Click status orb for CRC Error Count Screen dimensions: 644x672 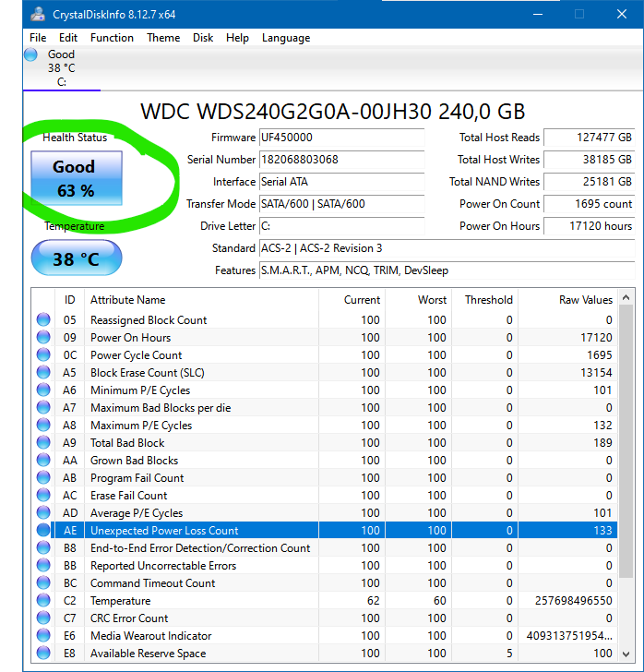click(x=43, y=618)
